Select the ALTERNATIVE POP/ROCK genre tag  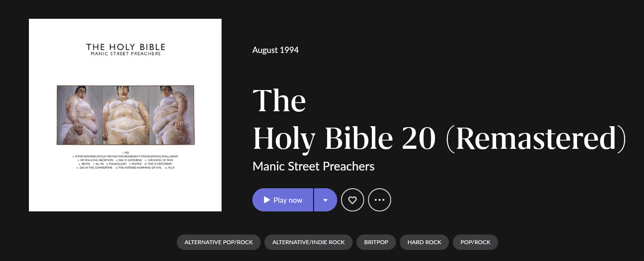[219, 242]
